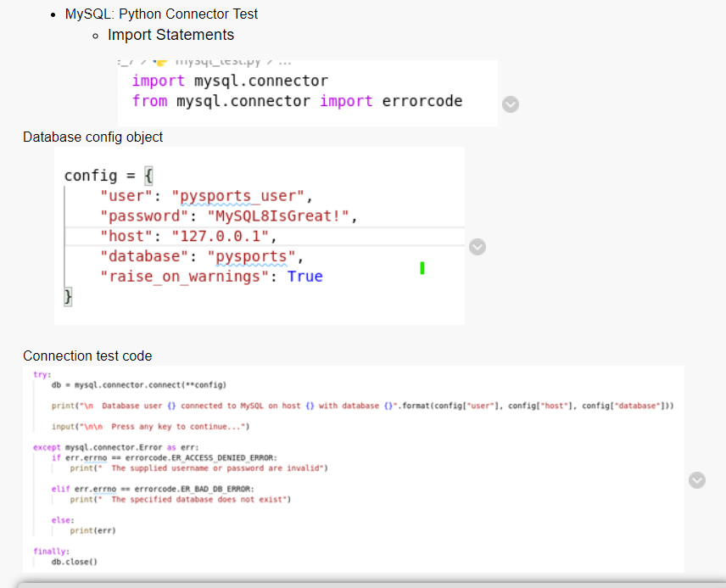Click the 'finally:' keyword line

coord(51,552)
